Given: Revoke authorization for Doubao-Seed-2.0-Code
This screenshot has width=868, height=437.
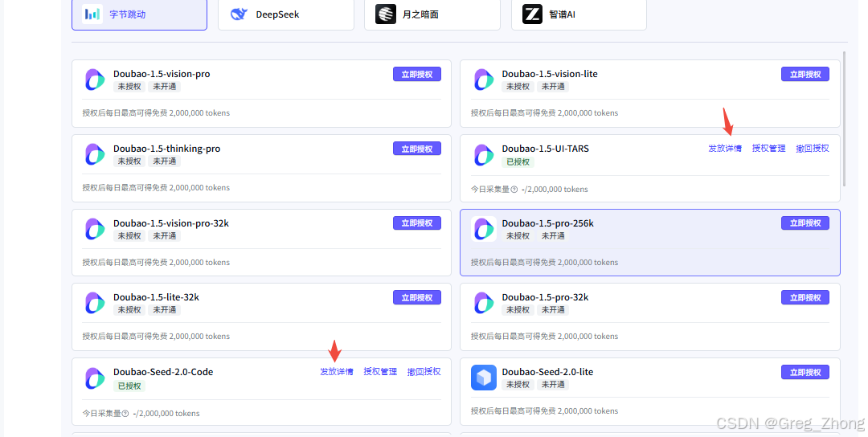Looking at the screenshot, I should click(424, 372).
